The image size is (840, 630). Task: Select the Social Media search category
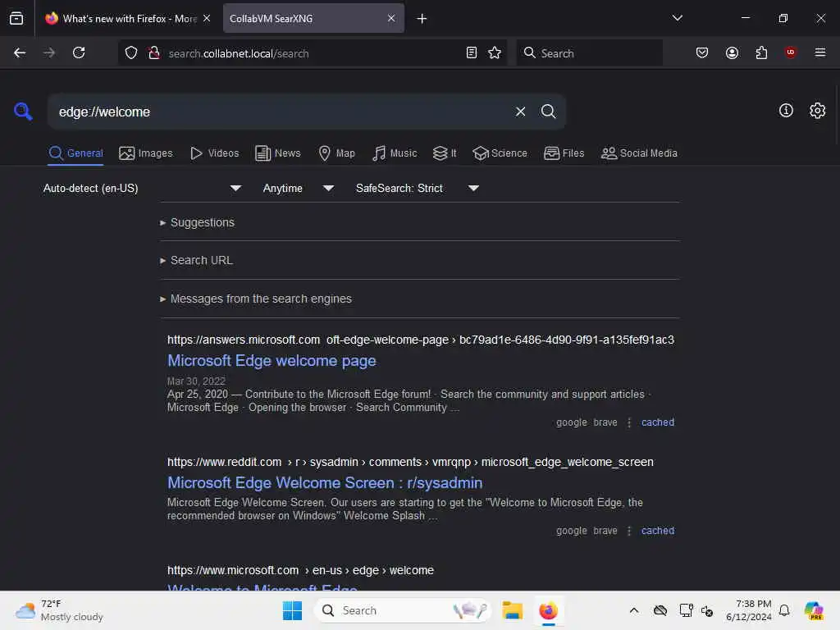pyautogui.click(x=639, y=153)
